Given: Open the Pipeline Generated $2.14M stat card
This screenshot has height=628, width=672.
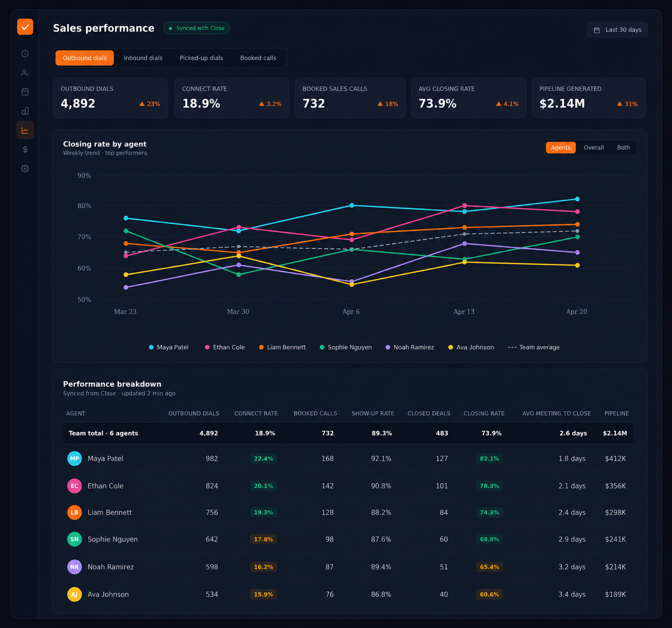Looking at the screenshot, I should click(x=589, y=98).
